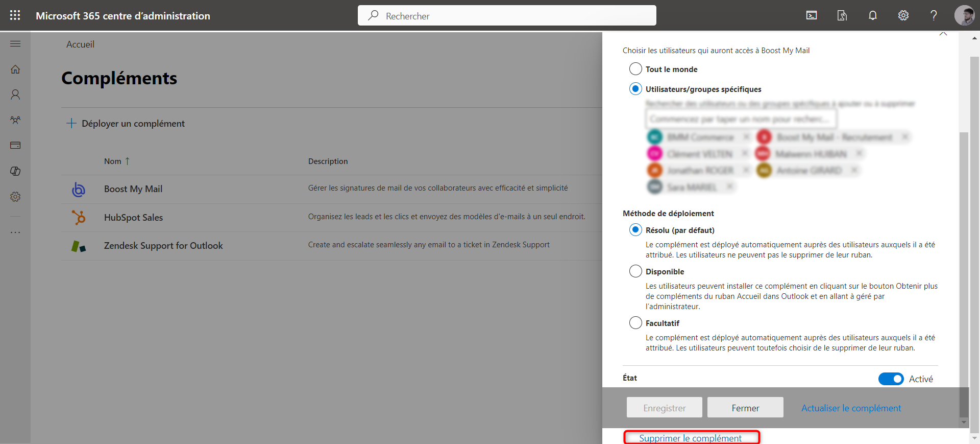This screenshot has width=980, height=444.
Task: Click the HubSpot Sales add-in icon
Action: [x=78, y=218]
